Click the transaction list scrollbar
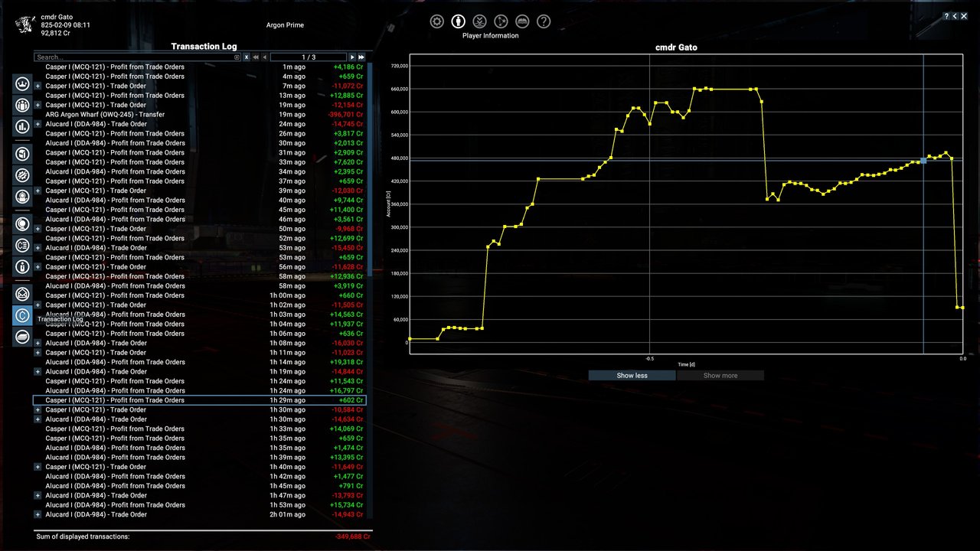 [x=370, y=170]
